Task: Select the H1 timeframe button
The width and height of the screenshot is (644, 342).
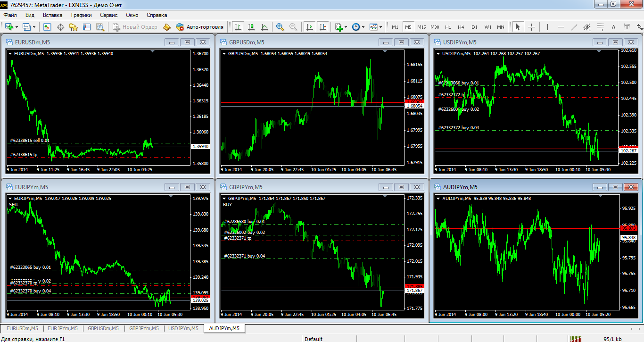Action: [448, 27]
